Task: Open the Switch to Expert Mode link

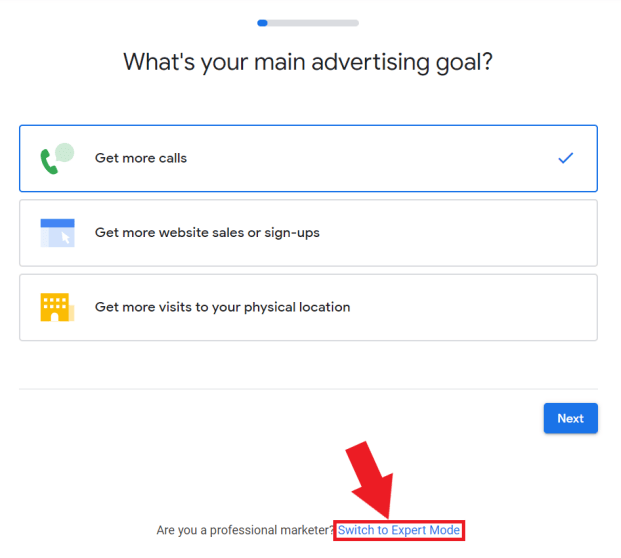Action: [399, 530]
